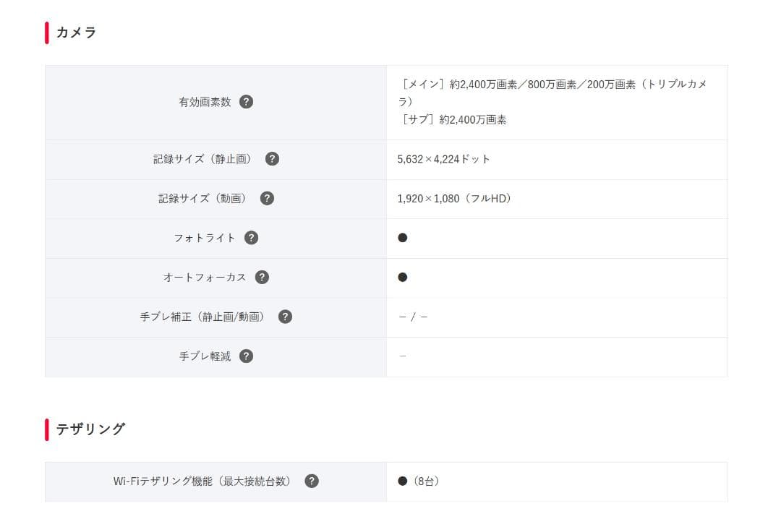781x532 pixels.
Task: Open help for 手ブレ補正（静止画/動画）
Action: tap(285, 317)
